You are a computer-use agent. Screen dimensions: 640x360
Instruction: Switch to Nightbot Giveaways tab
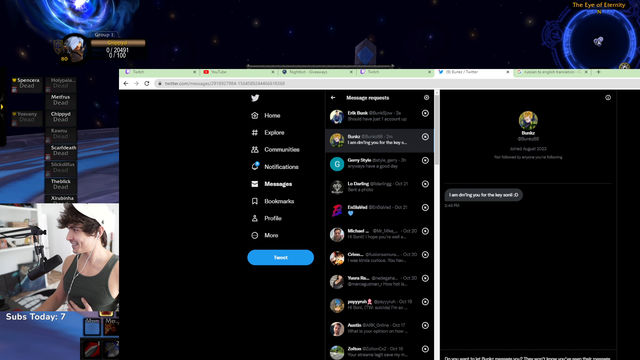[x=317, y=72]
